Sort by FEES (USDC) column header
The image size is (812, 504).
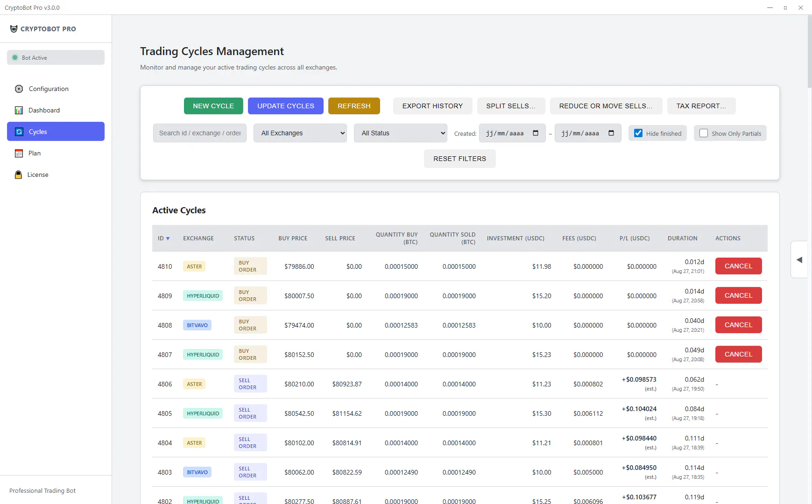[579, 238]
